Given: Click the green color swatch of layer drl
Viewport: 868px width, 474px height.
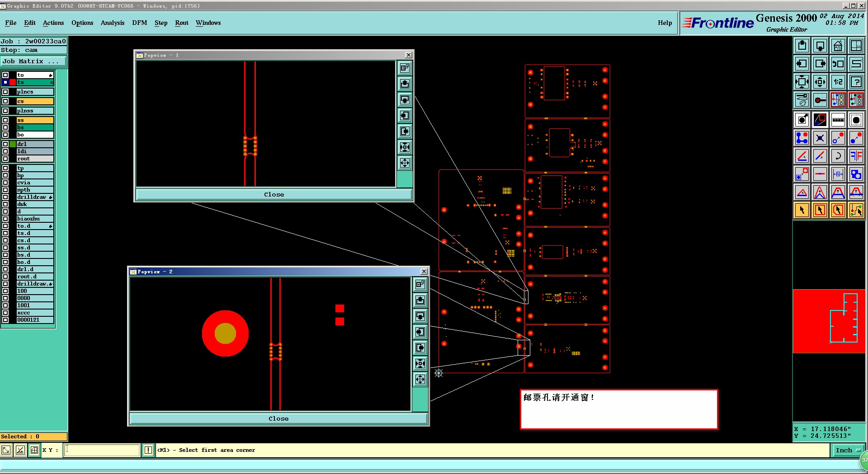Looking at the screenshot, I should click(x=13, y=144).
